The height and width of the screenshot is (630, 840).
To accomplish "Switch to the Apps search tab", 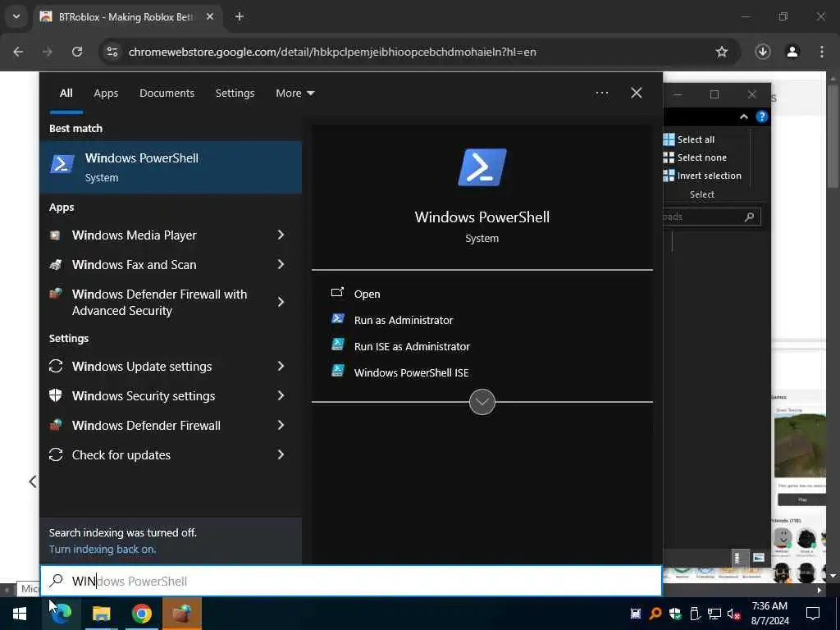I will 106,94.
